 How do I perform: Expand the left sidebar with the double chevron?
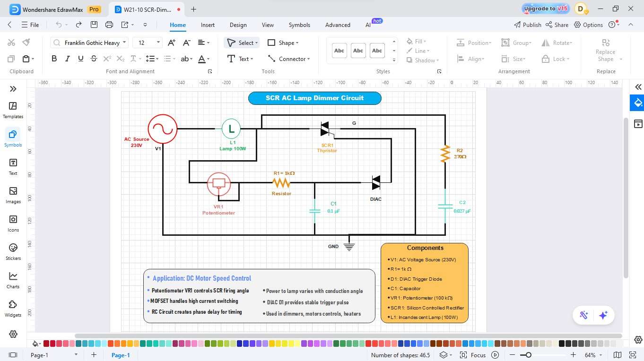coord(13,89)
